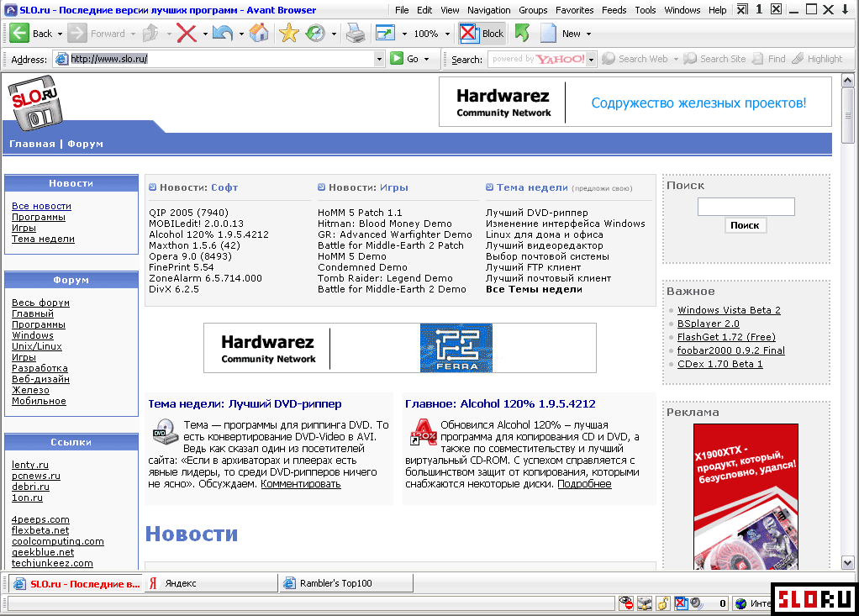Click the Full screen window icon

[385, 34]
